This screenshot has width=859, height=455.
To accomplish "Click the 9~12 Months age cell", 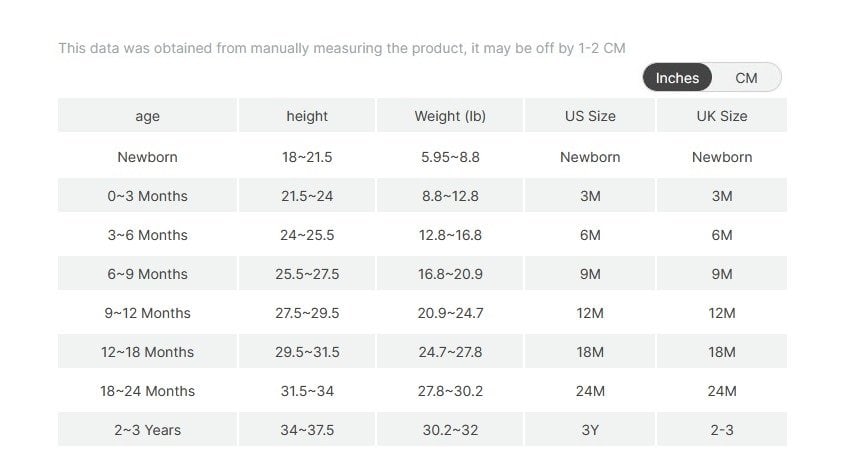I will click(x=147, y=313).
